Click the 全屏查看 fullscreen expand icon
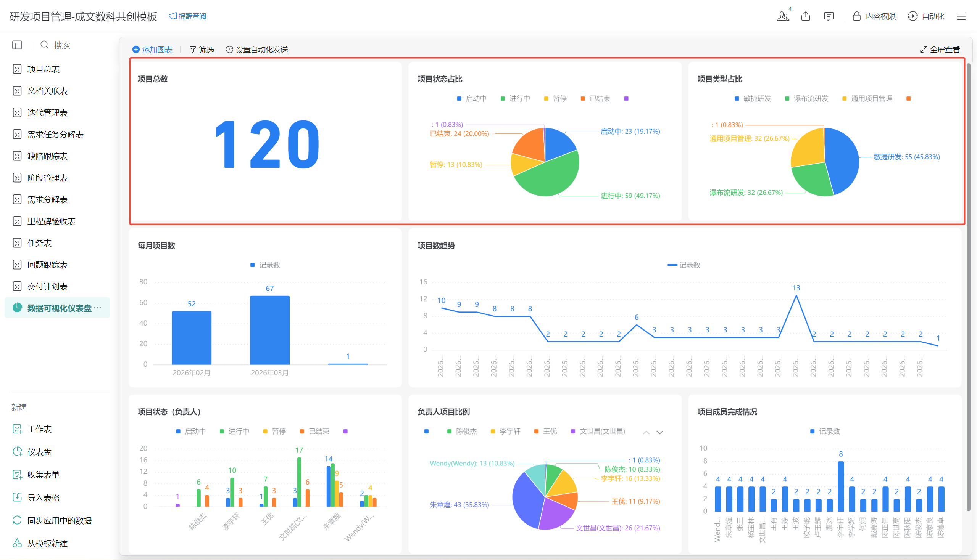977x560 pixels. (923, 50)
